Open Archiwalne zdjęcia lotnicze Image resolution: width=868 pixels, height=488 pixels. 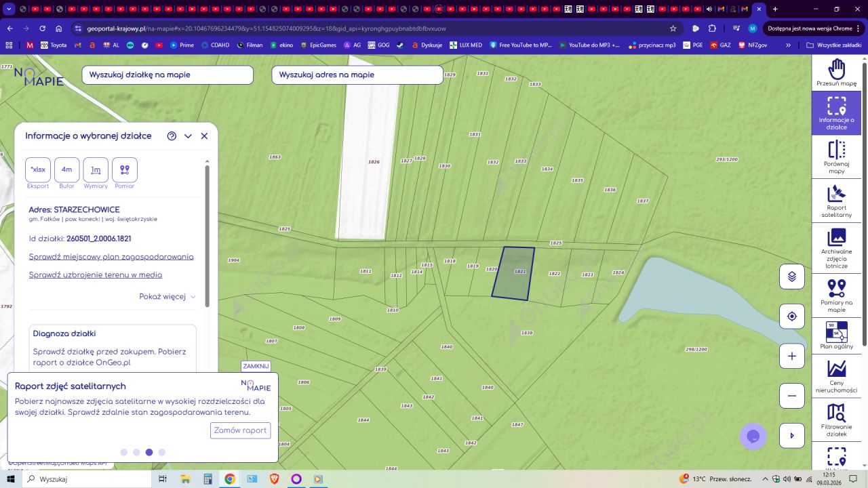[836, 248]
